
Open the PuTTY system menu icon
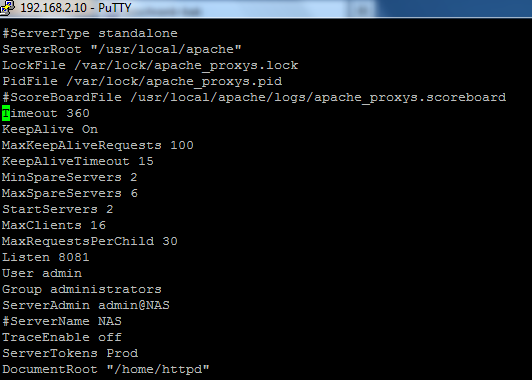coord(7,7)
